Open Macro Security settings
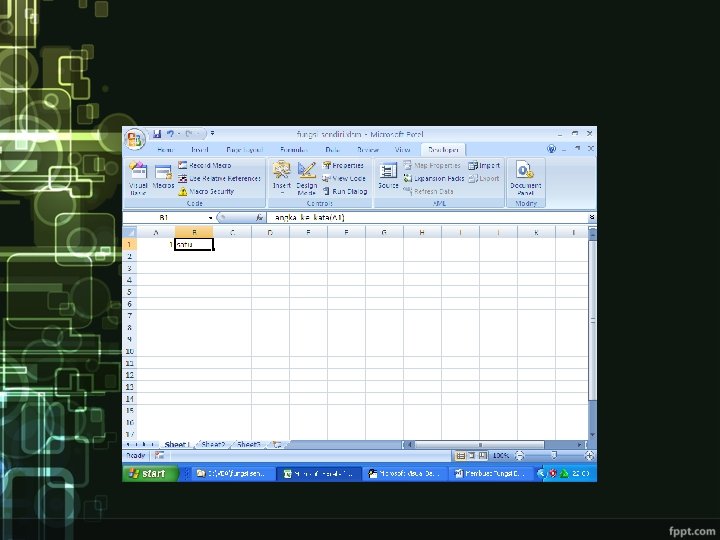Viewport: 720px width, 540px height. click(x=207, y=191)
